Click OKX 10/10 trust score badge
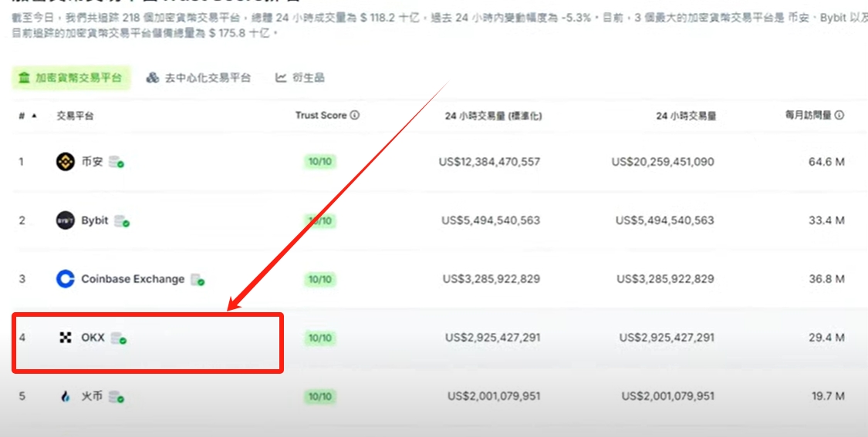The image size is (868, 437). tap(320, 338)
